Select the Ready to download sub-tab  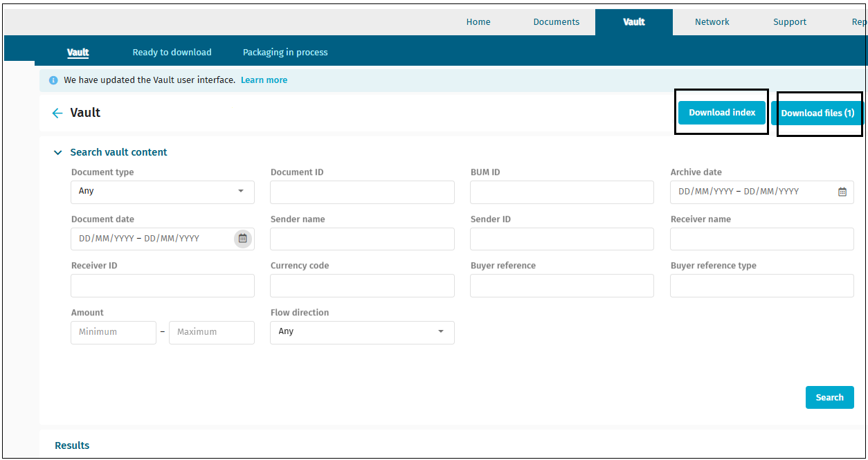(172, 53)
